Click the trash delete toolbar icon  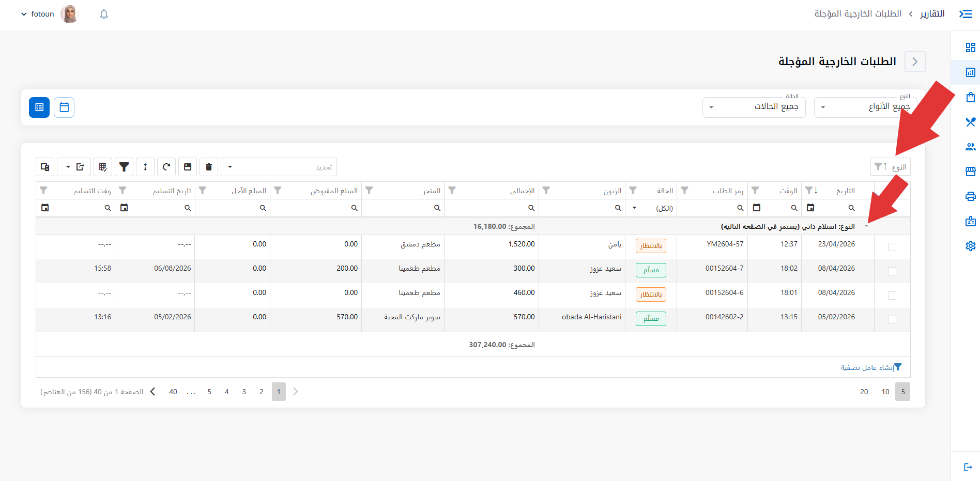tap(209, 167)
